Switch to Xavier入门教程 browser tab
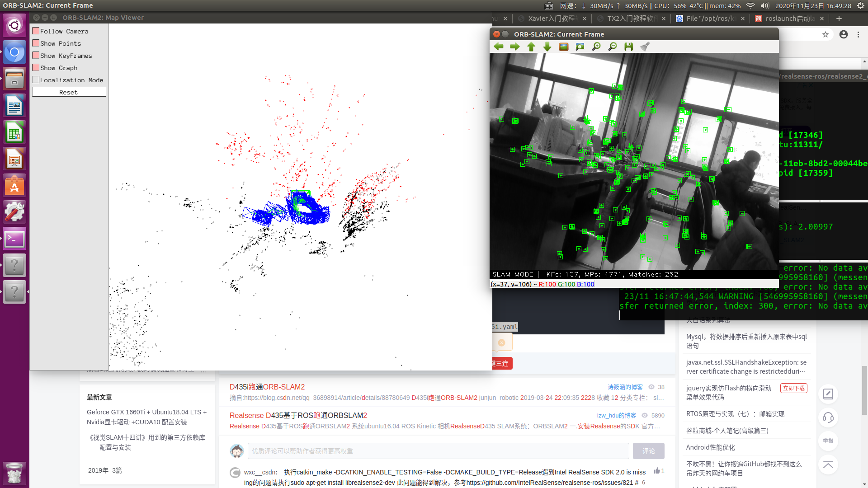This screenshot has width=868, height=488. point(553,19)
